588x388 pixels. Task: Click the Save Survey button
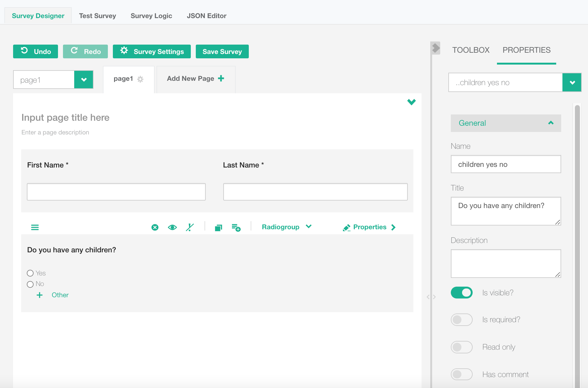(x=222, y=51)
